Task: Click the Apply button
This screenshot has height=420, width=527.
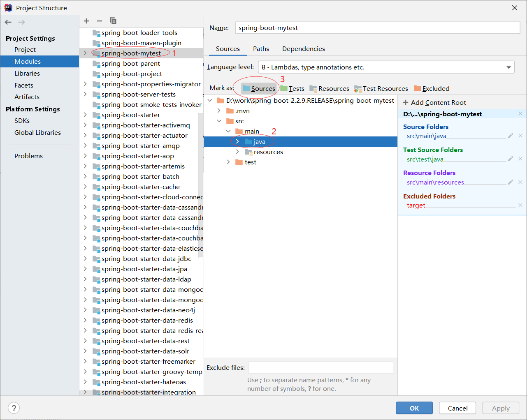Action: (501, 408)
